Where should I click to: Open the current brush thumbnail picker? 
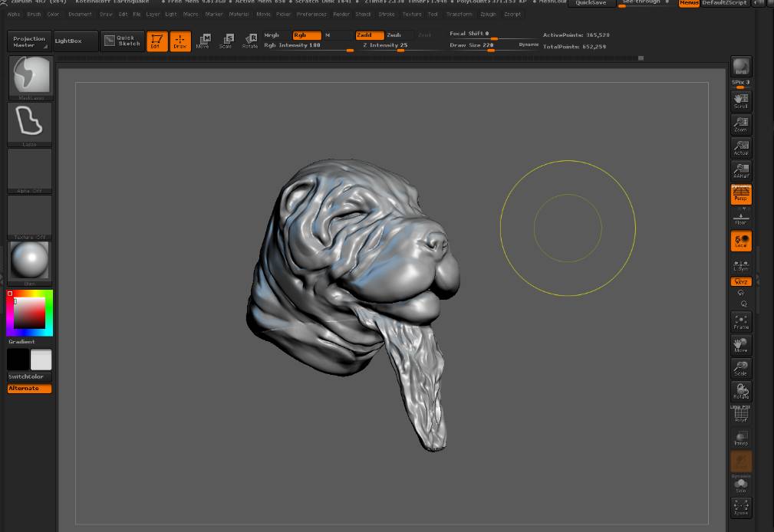31,77
